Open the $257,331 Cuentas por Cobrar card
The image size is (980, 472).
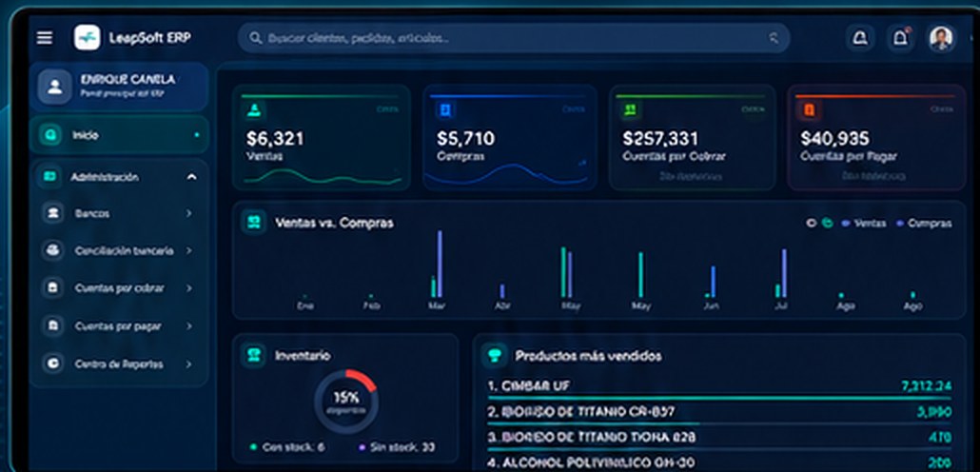pos(692,138)
